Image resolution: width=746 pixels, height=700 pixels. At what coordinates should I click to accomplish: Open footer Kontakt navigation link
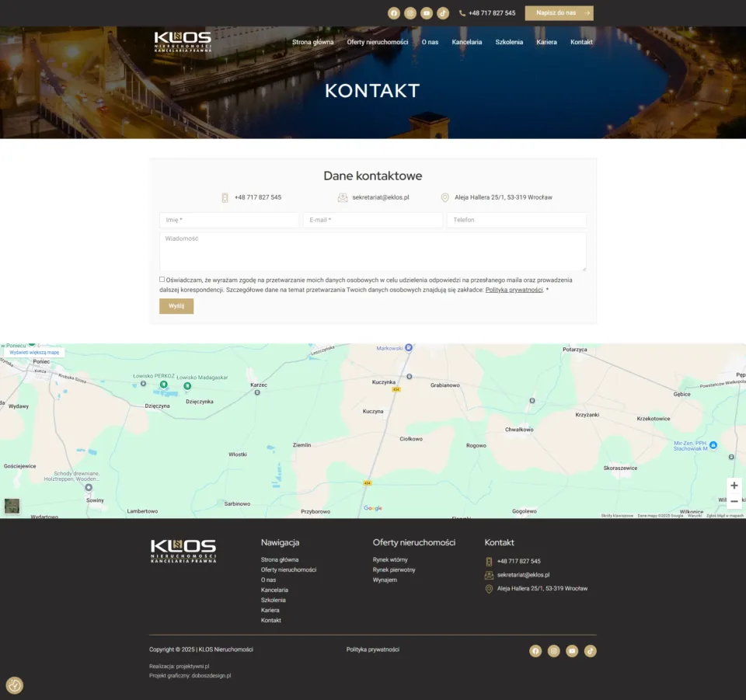coord(271,621)
